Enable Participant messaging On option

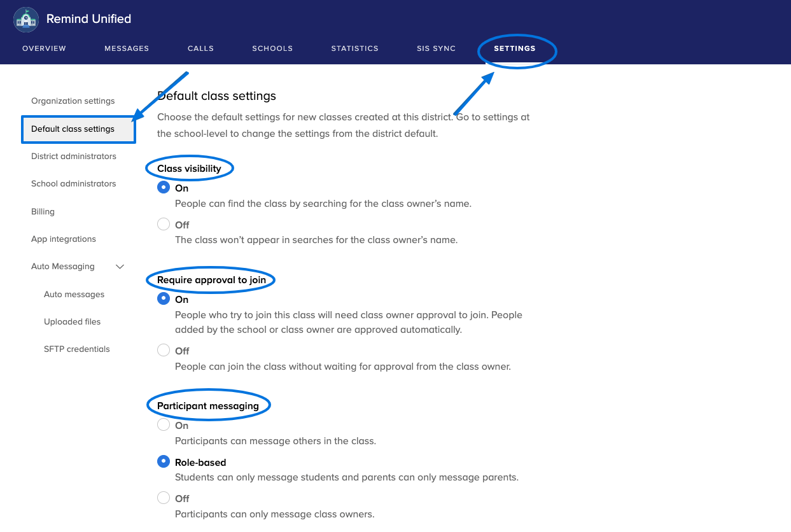pyautogui.click(x=164, y=425)
